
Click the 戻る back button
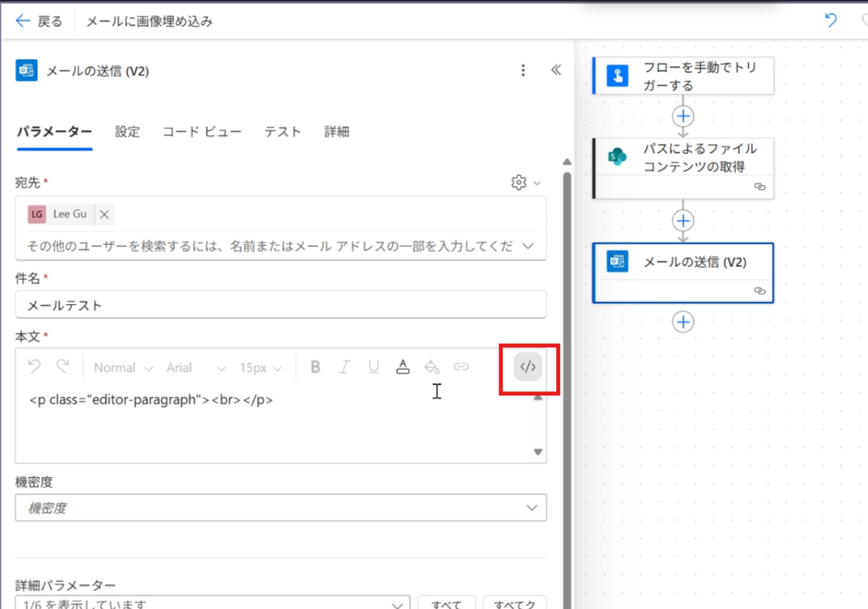[39, 21]
